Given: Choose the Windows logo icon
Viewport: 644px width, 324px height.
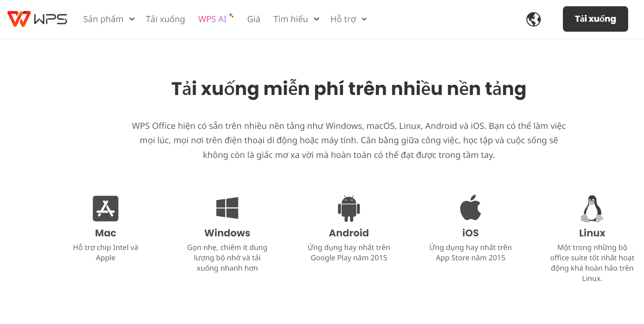Looking at the screenshot, I should (227, 208).
